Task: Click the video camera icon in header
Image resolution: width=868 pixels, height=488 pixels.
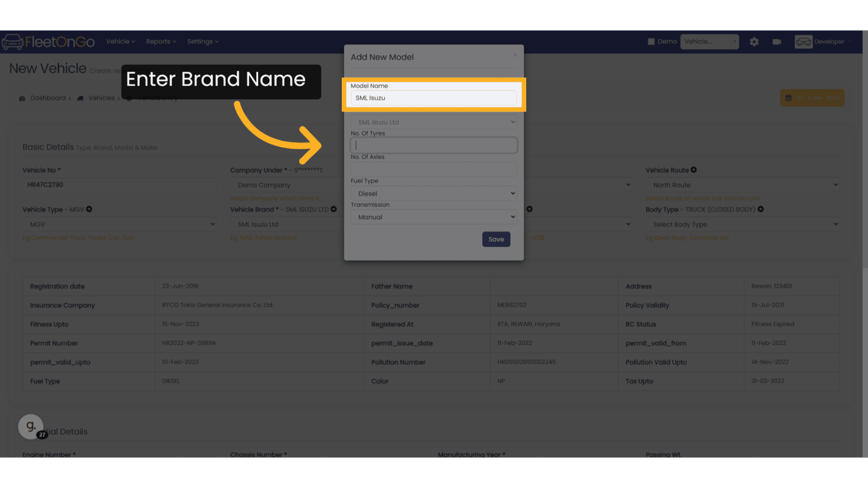Action: point(777,42)
